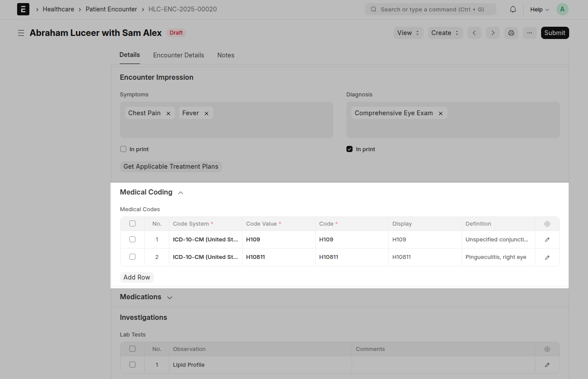The width and height of the screenshot is (588, 379).
Task: Switch to the Encounter Details tab
Action: pos(178,55)
